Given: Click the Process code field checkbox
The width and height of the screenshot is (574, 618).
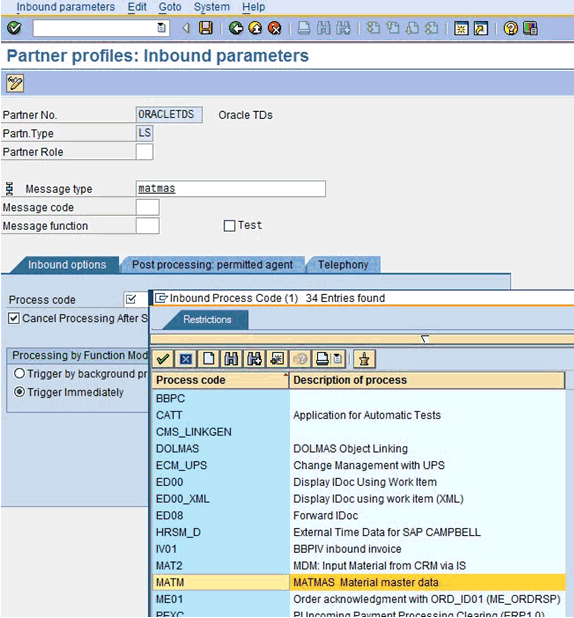Looking at the screenshot, I should click(131, 300).
